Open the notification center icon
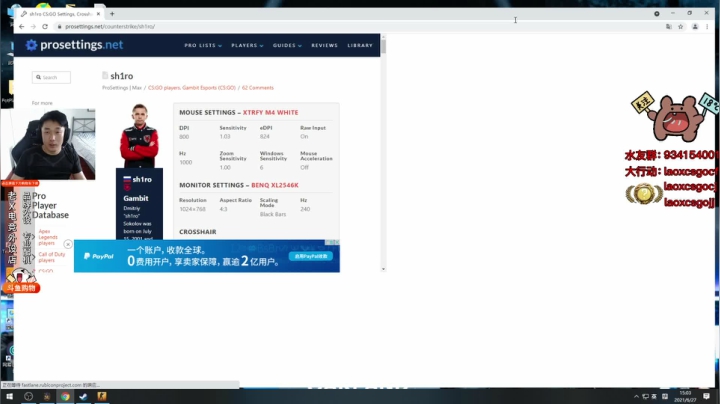 coord(706,396)
